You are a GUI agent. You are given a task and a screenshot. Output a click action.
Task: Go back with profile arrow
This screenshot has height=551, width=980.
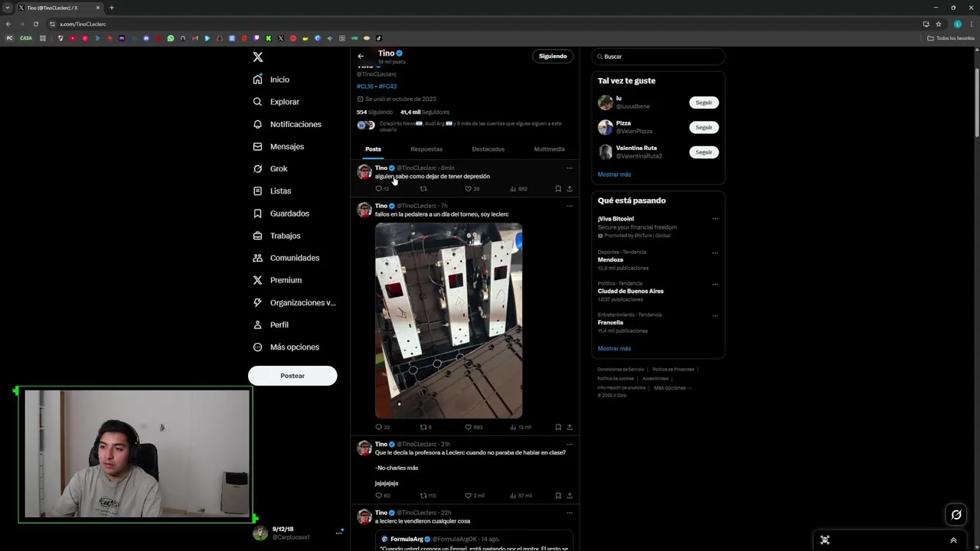pyautogui.click(x=361, y=56)
